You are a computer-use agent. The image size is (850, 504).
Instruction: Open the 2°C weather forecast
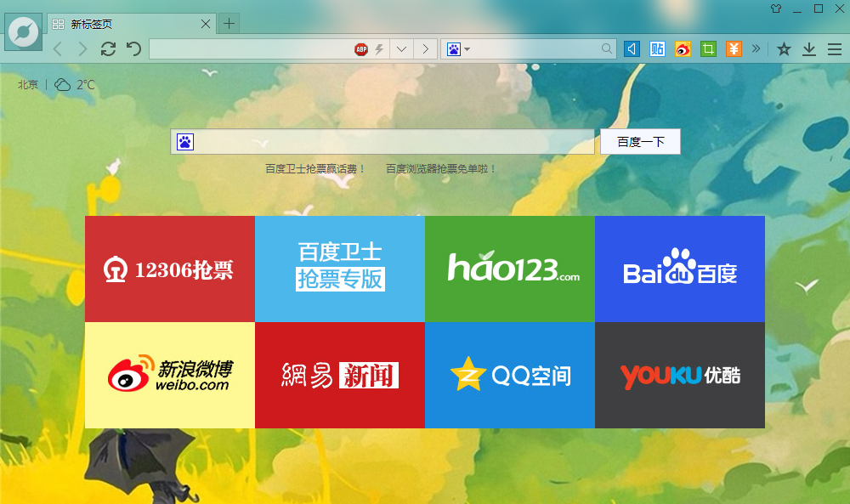86,84
